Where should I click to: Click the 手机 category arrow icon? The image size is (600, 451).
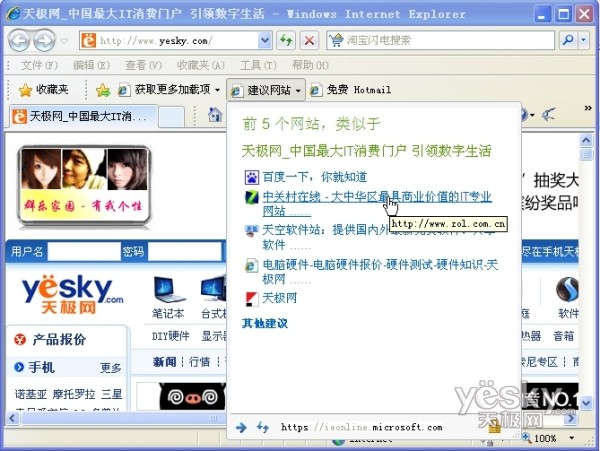click(x=19, y=367)
